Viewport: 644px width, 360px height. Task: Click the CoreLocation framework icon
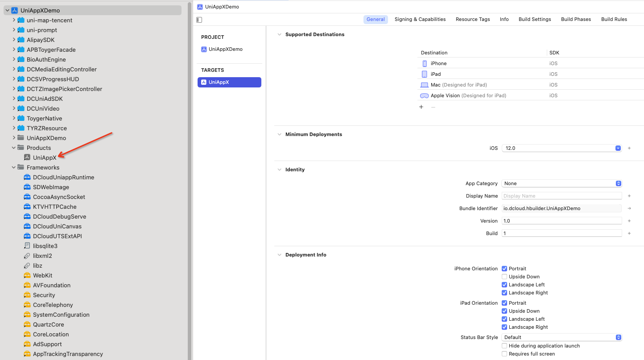point(27,334)
